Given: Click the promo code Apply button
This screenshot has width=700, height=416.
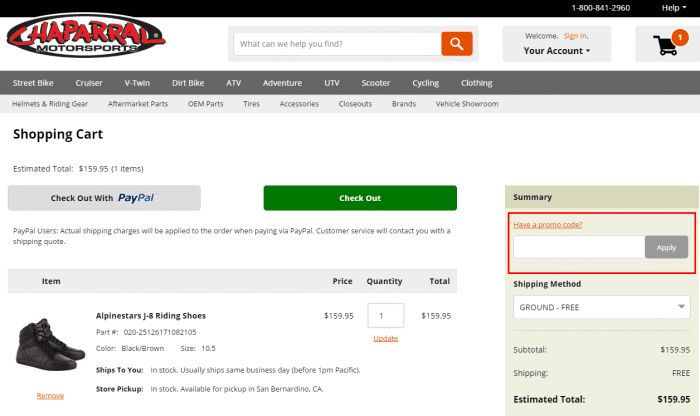Looking at the screenshot, I should 666,247.
